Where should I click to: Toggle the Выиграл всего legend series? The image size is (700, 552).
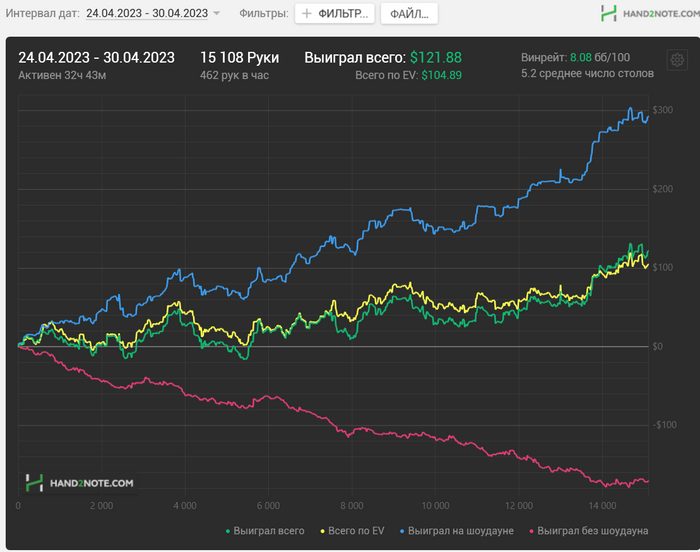click(x=265, y=531)
